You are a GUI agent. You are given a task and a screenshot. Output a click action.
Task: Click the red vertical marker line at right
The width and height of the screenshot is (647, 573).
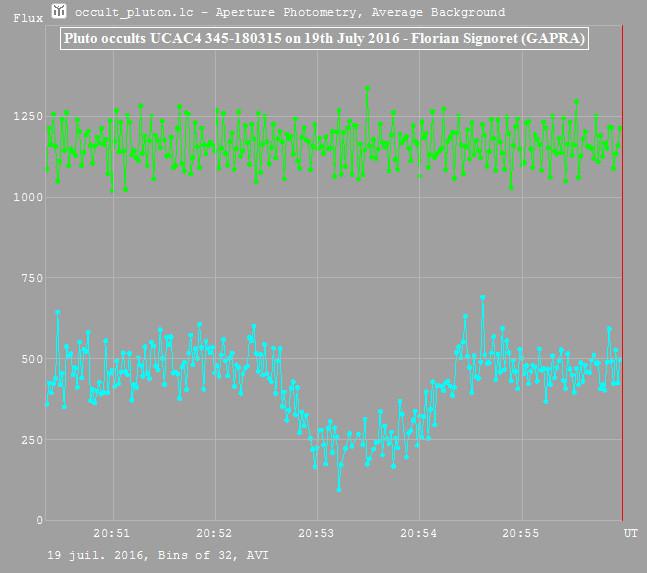[x=623, y=272]
